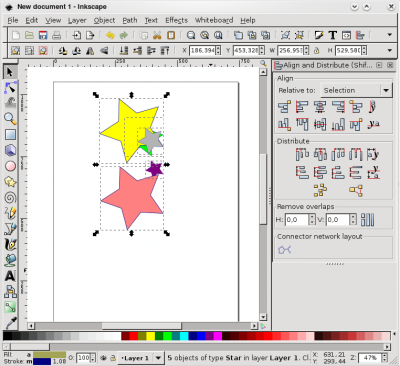400x366 pixels.
Task: Open the Edit menu
Action: coord(32,20)
